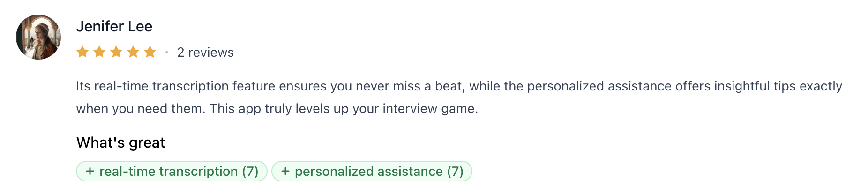Viewport: 868px width, 196px height.
Task: Open the Jenifer Lee reviewer name
Action: point(114,26)
